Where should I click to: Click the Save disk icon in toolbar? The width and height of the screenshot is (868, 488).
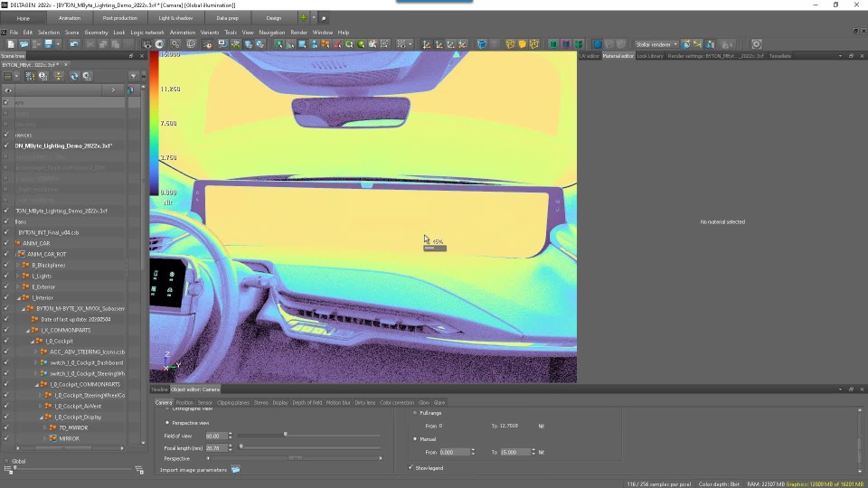pyautogui.click(x=47, y=44)
